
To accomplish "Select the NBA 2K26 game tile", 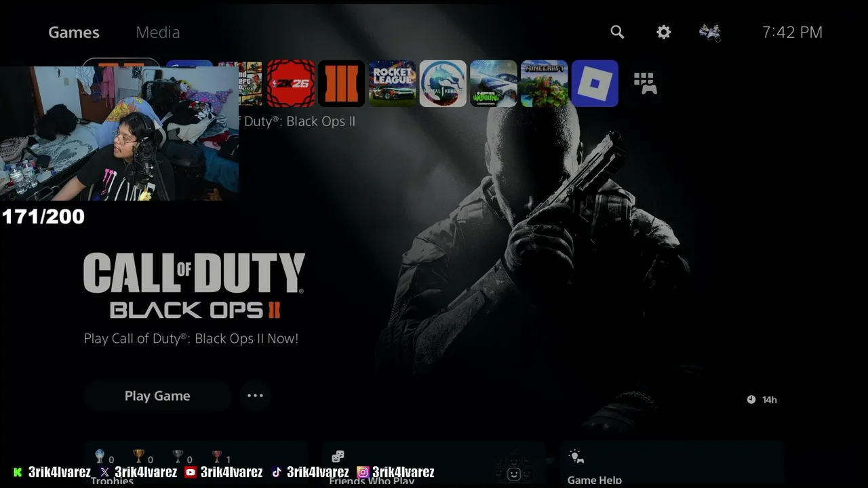I will (x=291, y=83).
